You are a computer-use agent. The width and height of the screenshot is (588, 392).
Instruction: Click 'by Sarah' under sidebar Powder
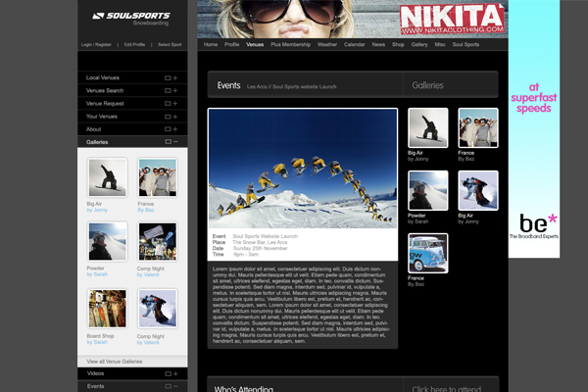click(x=97, y=274)
